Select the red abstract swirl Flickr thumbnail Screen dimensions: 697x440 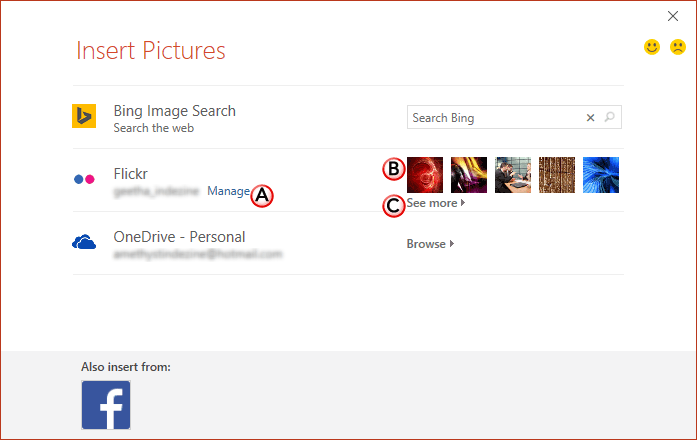(x=425, y=175)
